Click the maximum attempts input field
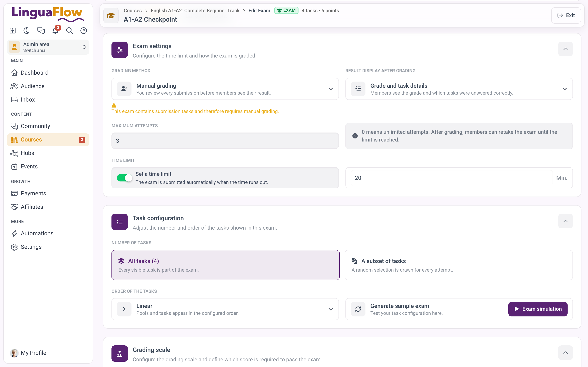This screenshot has height=367, width=588. [225, 140]
